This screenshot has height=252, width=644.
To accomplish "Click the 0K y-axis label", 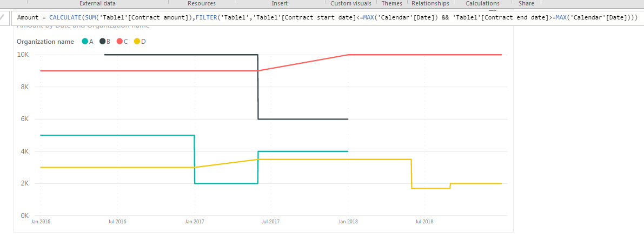I will pos(24,215).
